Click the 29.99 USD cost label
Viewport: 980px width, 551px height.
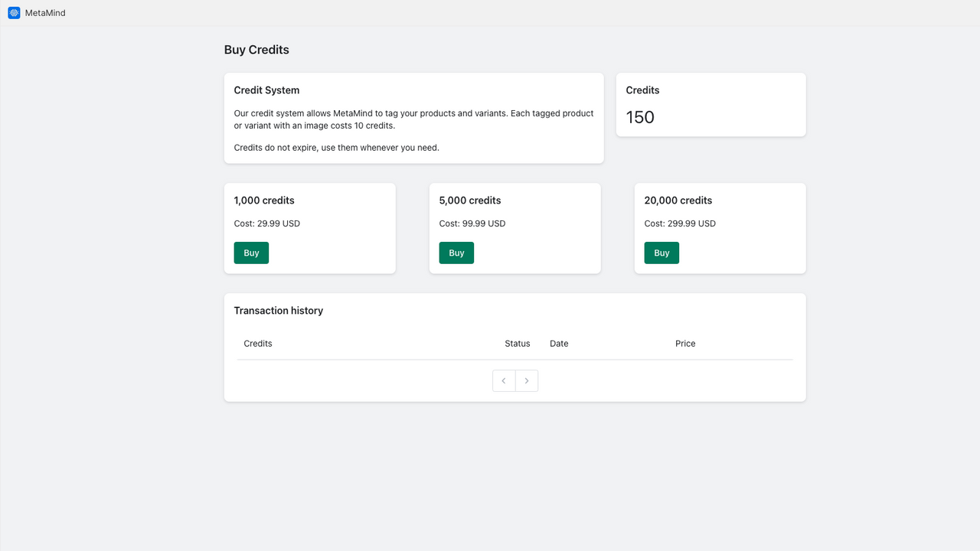click(x=266, y=223)
